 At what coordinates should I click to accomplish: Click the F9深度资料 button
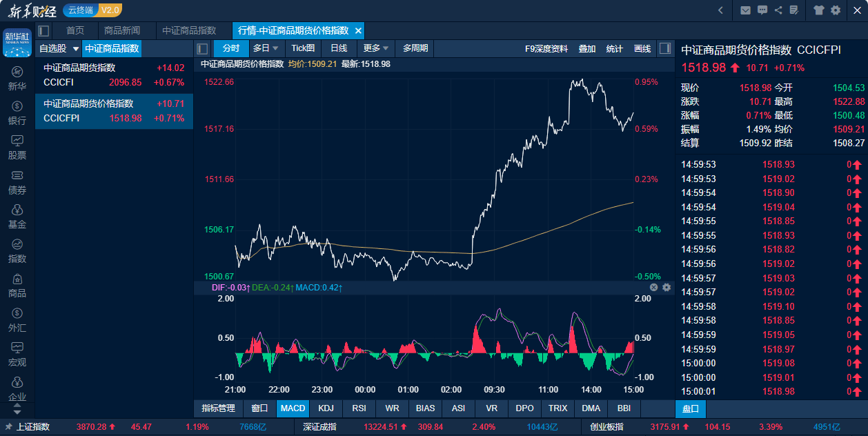(546, 48)
